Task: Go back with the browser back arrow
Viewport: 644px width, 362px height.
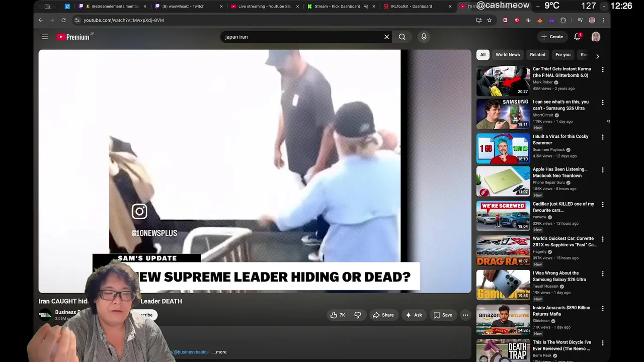Action: [x=41, y=20]
